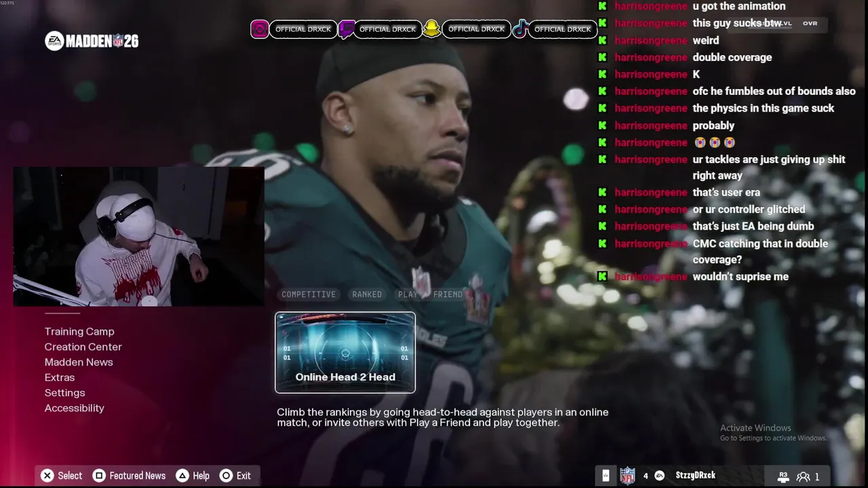Click the 'Activate Windows' text
The width and height of the screenshot is (868, 488).
coord(755,428)
